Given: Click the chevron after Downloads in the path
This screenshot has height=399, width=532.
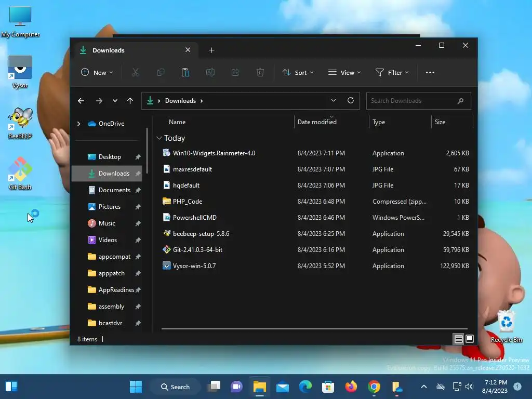Looking at the screenshot, I should (x=202, y=101).
